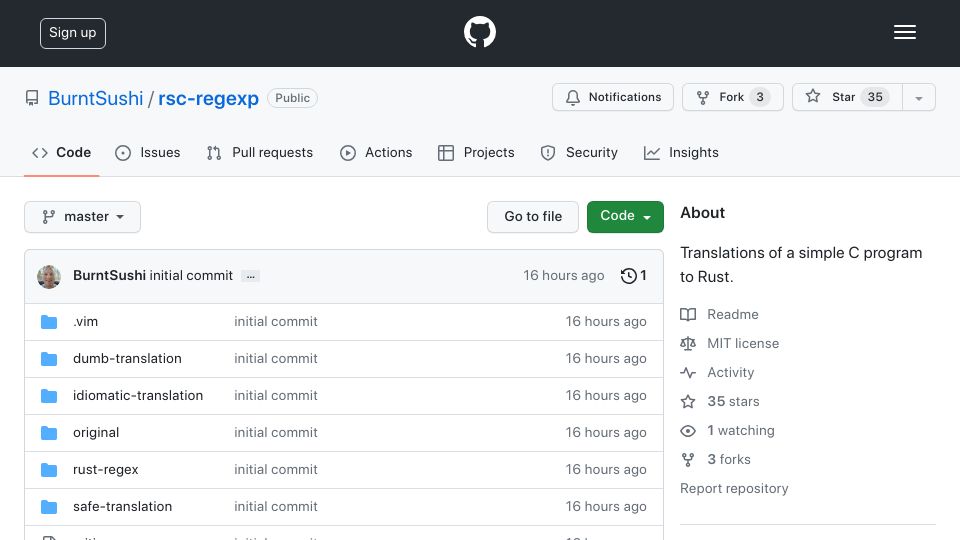Open the hamburger navigation menu
The height and width of the screenshot is (540, 960).
click(x=904, y=32)
